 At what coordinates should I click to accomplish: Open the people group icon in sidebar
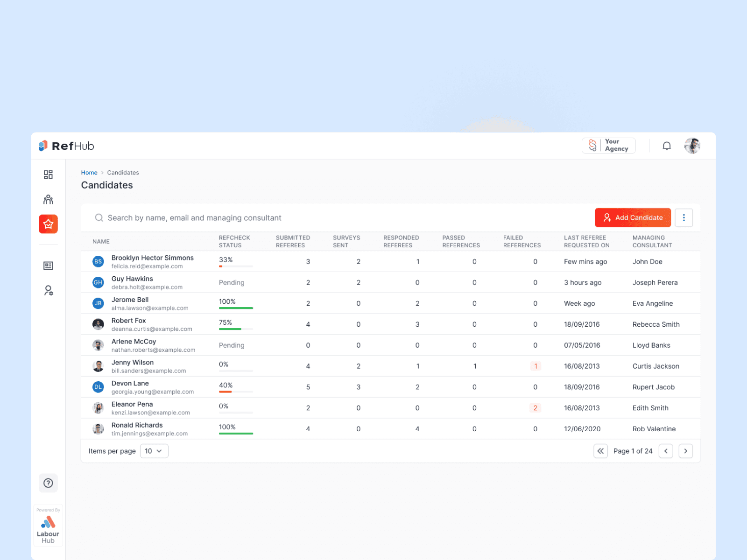(48, 200)
